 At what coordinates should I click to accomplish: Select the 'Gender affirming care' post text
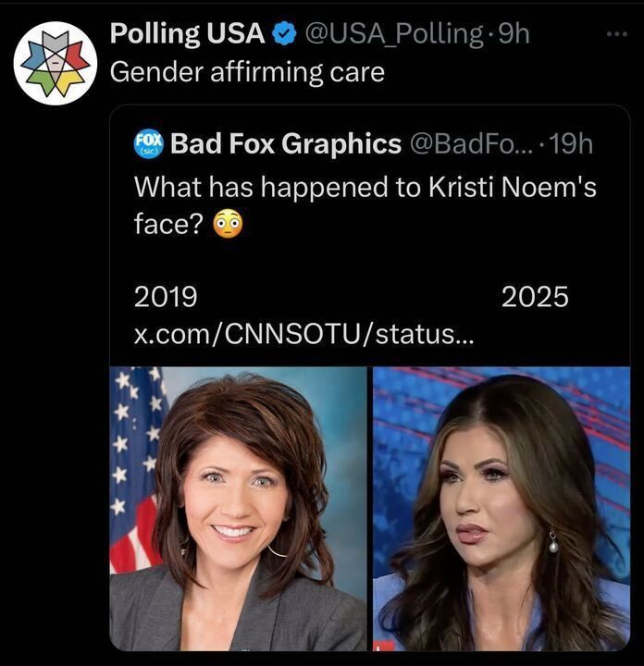click(247, 72)
